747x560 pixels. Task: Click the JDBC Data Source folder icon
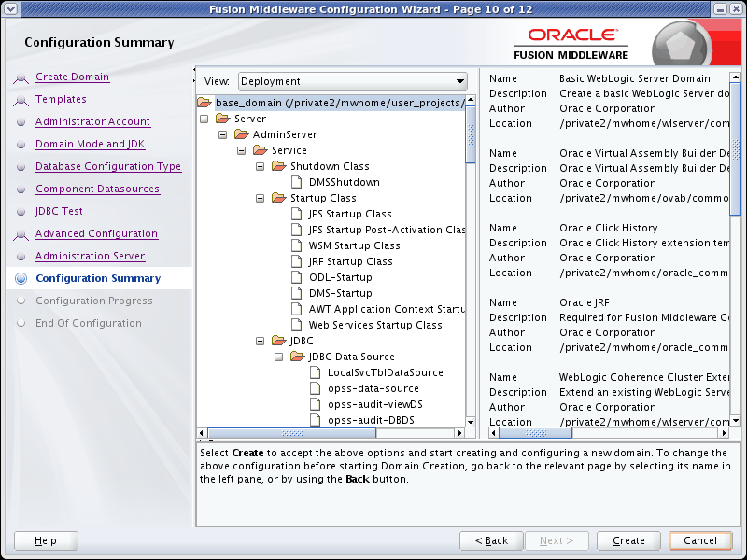pos(297,357)
